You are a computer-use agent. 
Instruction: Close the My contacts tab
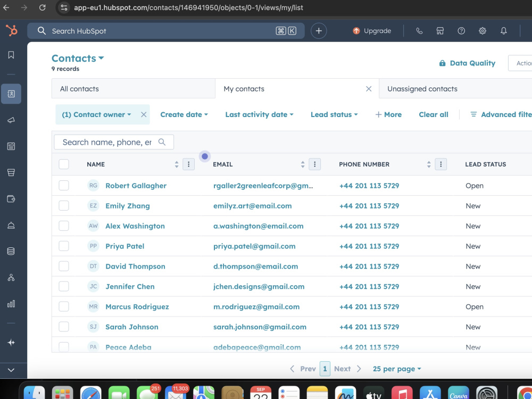click(x=369, y=89)
